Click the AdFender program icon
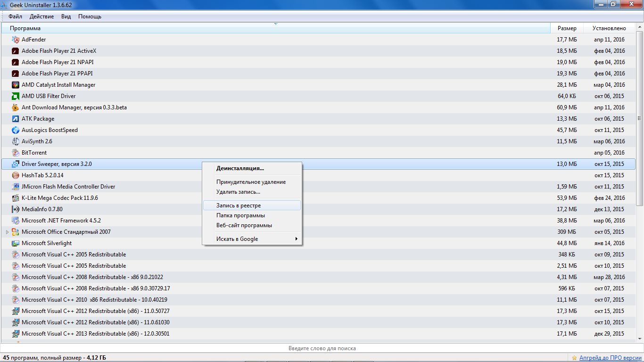644x362 pixels. [x=15, y=40]
